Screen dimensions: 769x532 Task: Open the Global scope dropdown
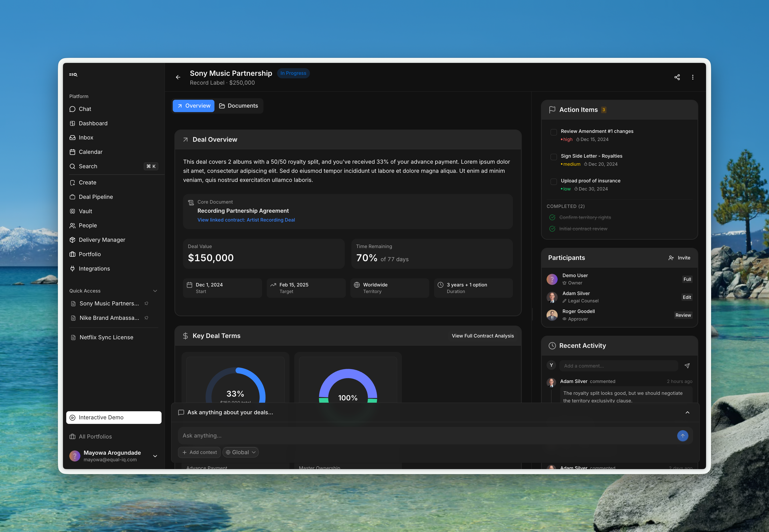tap(240, 452)
